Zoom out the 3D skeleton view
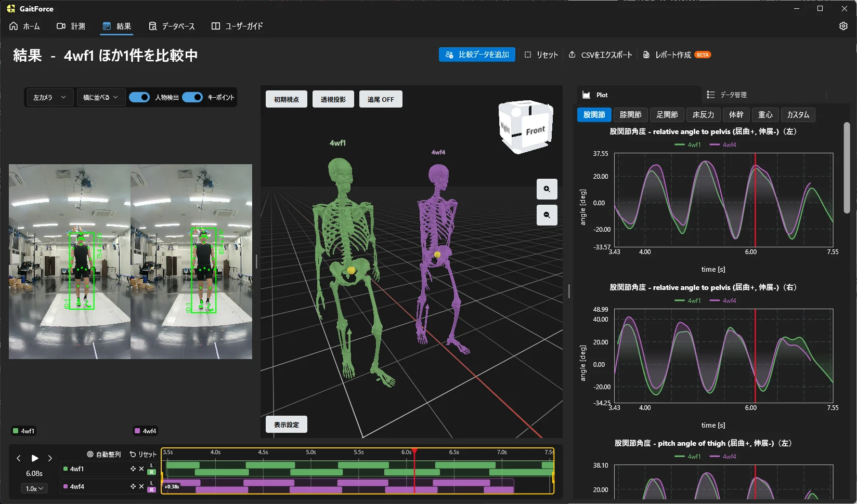857x504 pixels. [547, 215]
